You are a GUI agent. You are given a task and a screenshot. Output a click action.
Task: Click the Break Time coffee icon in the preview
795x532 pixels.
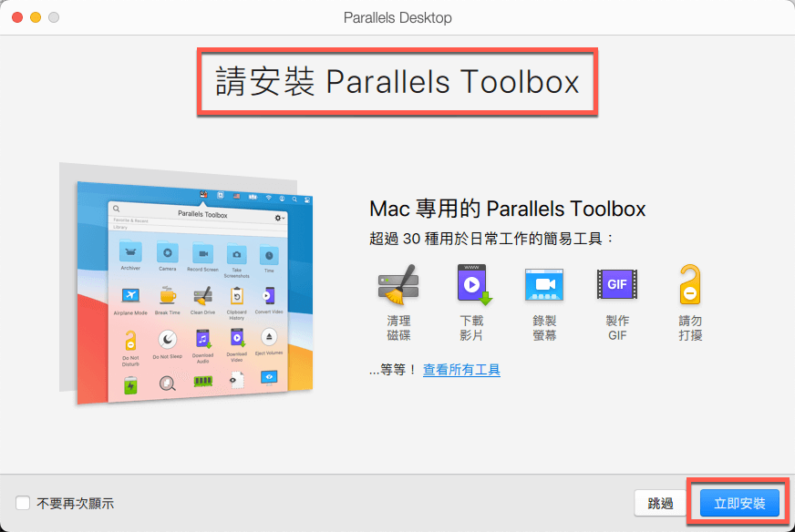pos(168,295)
